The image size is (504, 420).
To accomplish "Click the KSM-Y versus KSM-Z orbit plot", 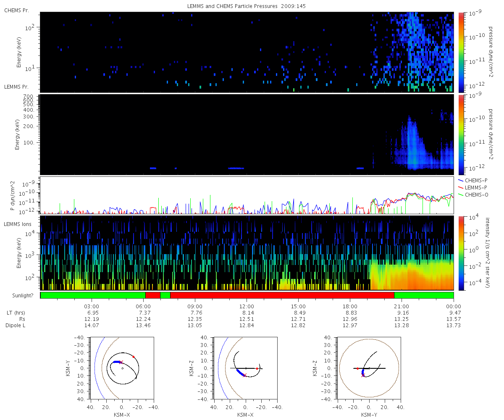I will pyautogui.click(x=369, y=368).
